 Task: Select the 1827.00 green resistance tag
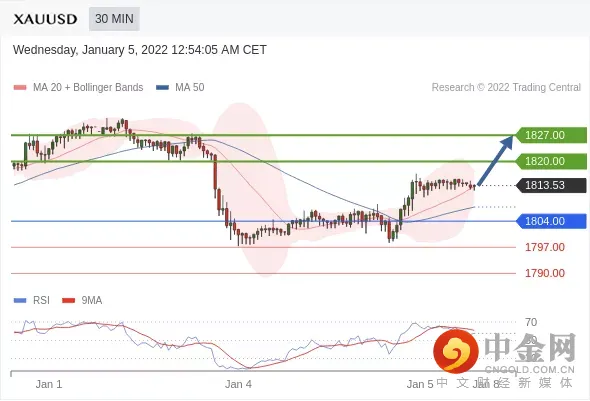pyautogui.click(x=551, y=135)
